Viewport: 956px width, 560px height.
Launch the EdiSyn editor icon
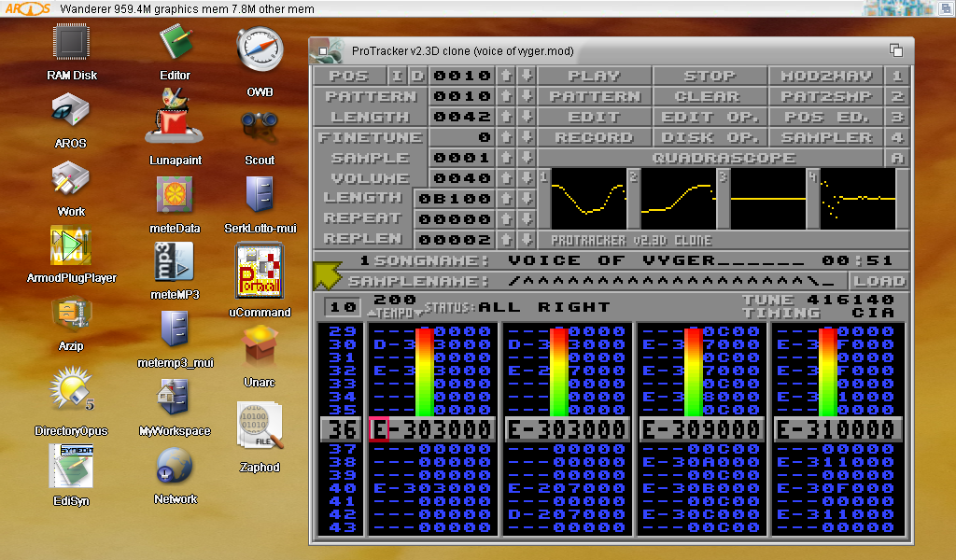click(71, 466)
